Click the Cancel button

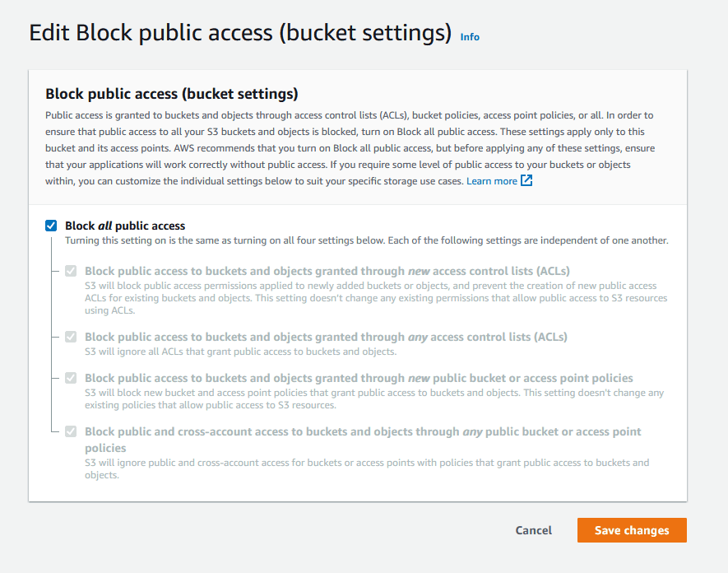click(534, 530)
